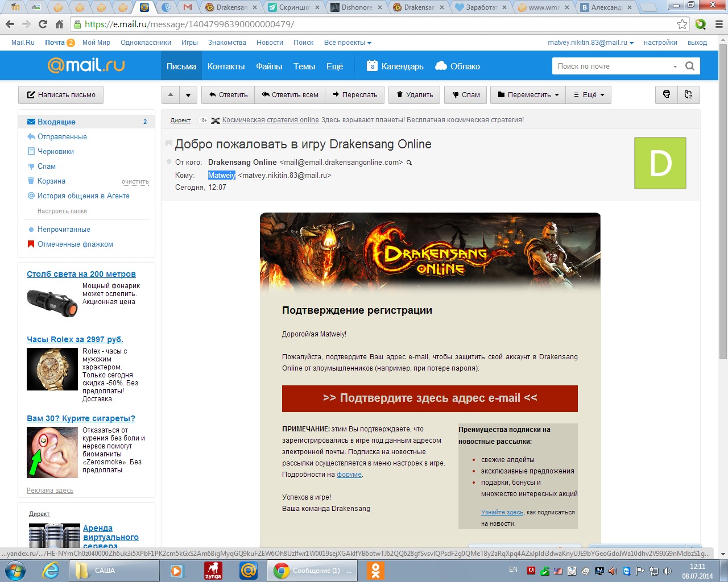The image size is (728, 582).
Task: Click 'Написать письмо' to compose
Action: pos(61,95)
